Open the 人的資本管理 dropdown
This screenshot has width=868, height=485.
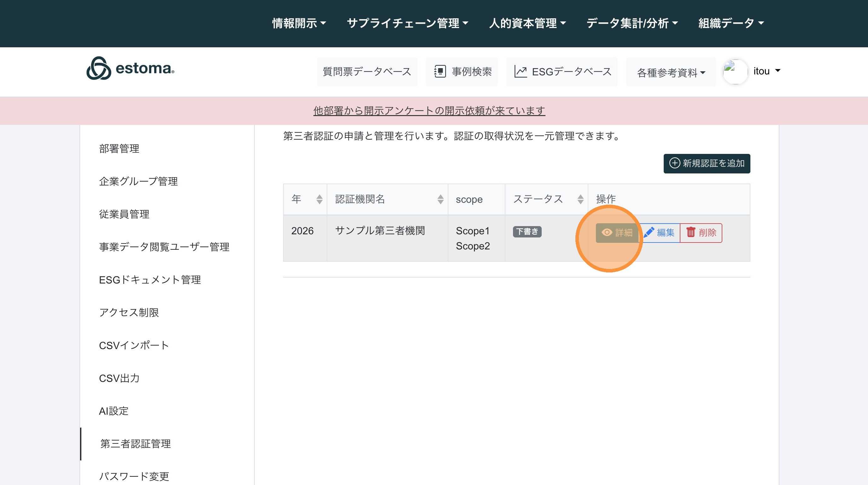pyautogui.click(x=527, y=23)
